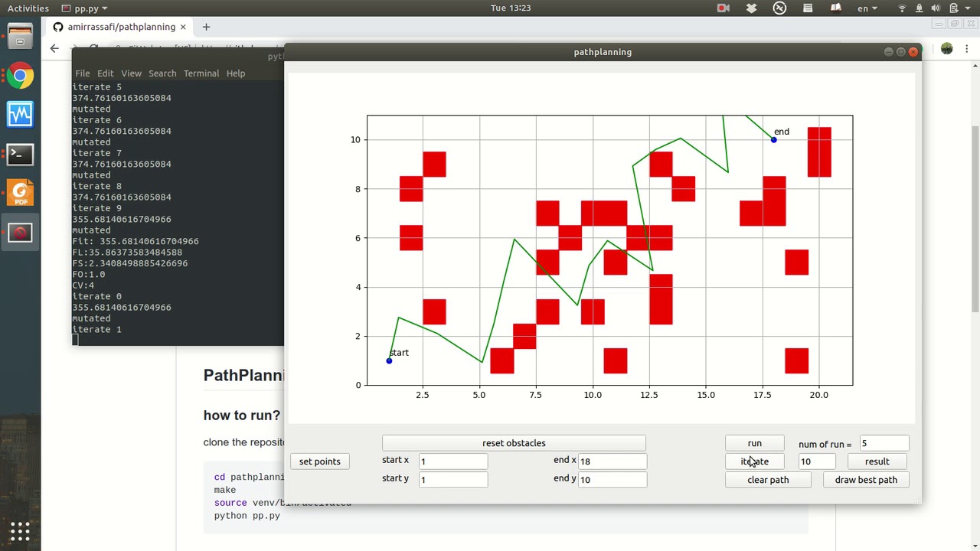Viewport: 980px width, 551px height.
Task: Open the terminal Search menu
Action: tap(162, 73)
